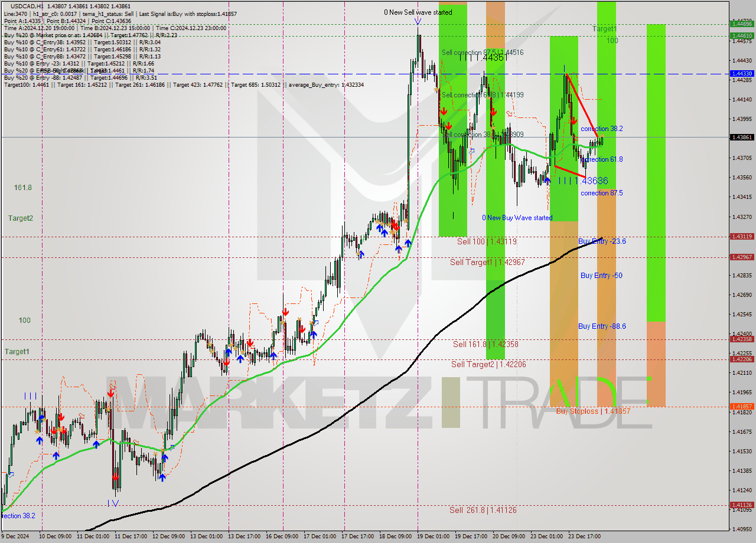Click the 'Buy %20 @ Entry -88: 1.42487' row
Screen dimensions: 756x543
[80, 77]
